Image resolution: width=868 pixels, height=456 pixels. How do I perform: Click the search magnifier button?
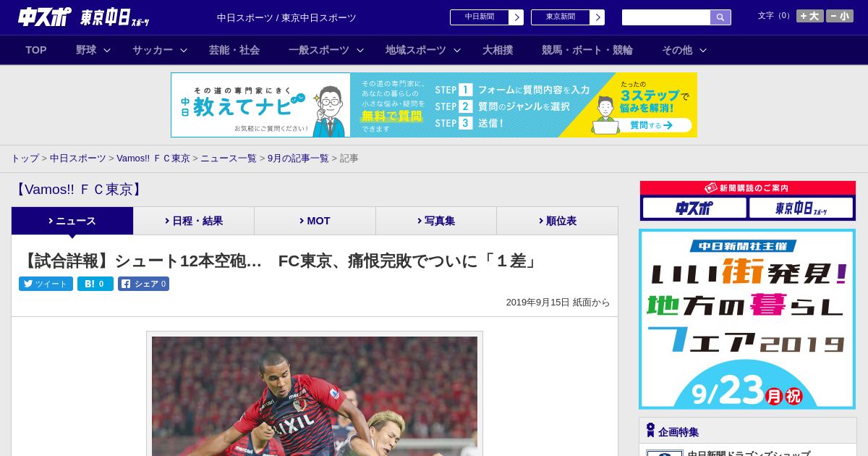(720, 17)
